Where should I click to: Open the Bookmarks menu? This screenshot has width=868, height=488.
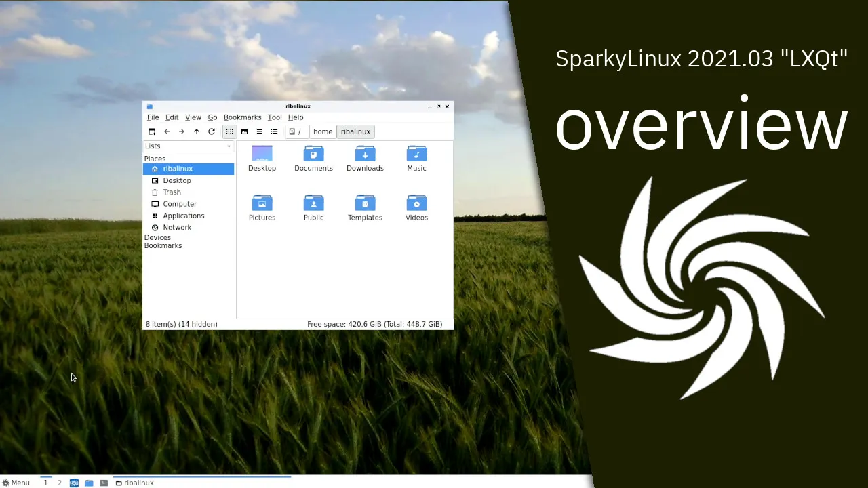(242, 117)
